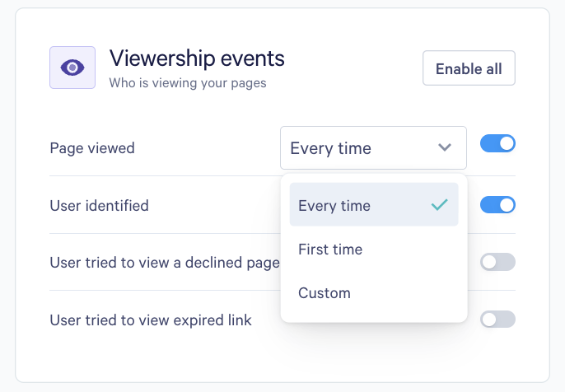565x392 pixels.
Task: Click the purple eye Viewership events icon
Action: (x=72, y=68)
